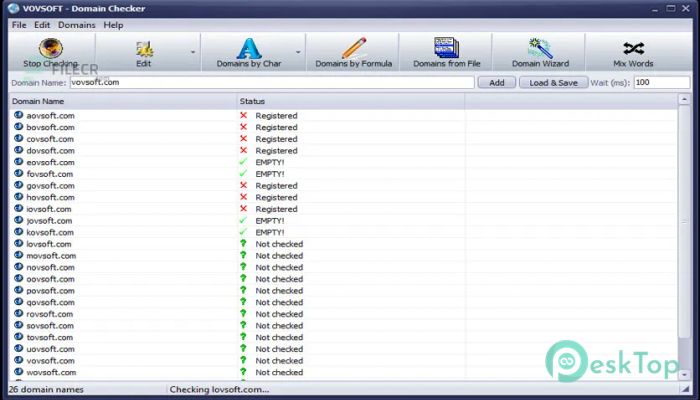Open the Domains from File tool

446,52
